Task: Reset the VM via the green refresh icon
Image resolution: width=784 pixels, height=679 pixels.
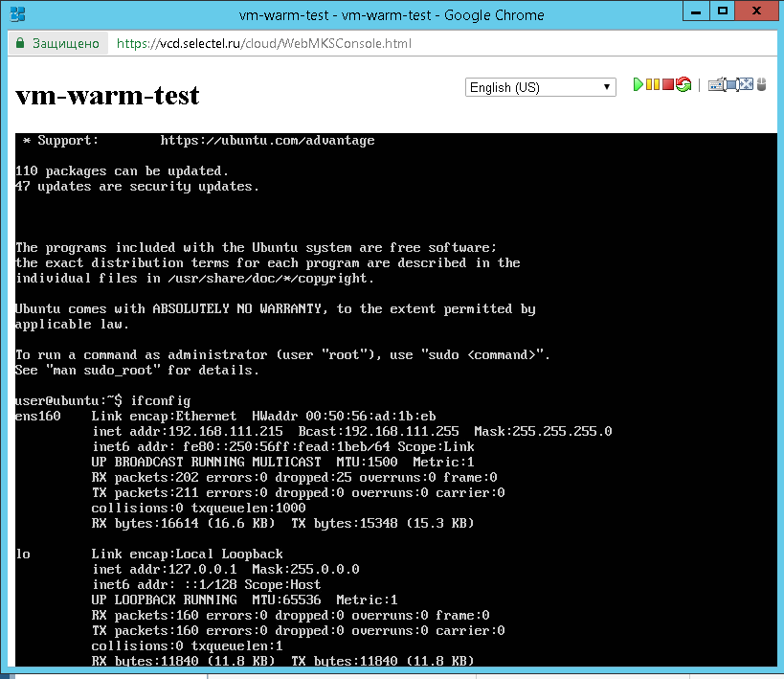Action: [x=683, y=84]
